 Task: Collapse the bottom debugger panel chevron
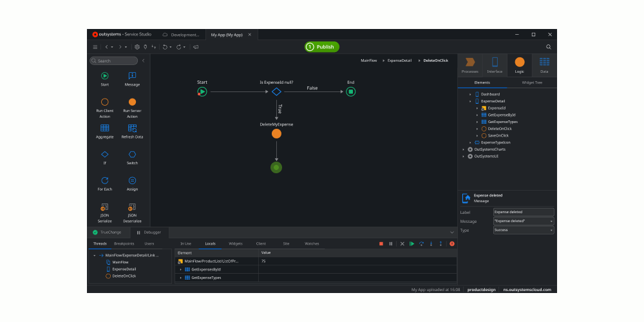coord(452,232)
